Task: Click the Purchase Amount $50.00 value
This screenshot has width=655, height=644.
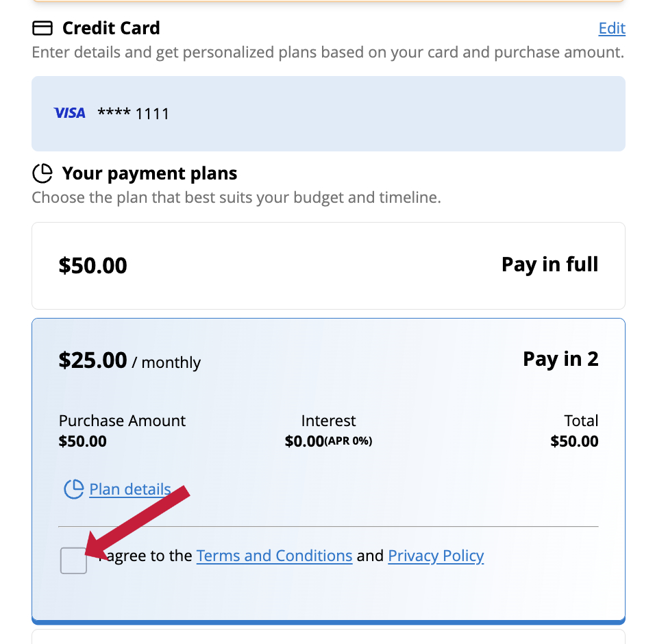Action: click(83, 441)
